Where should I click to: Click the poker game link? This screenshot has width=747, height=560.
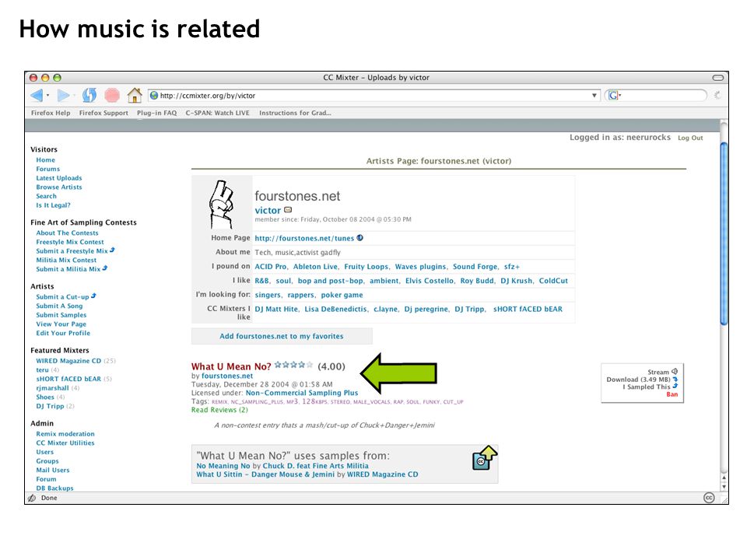(342, 295)
